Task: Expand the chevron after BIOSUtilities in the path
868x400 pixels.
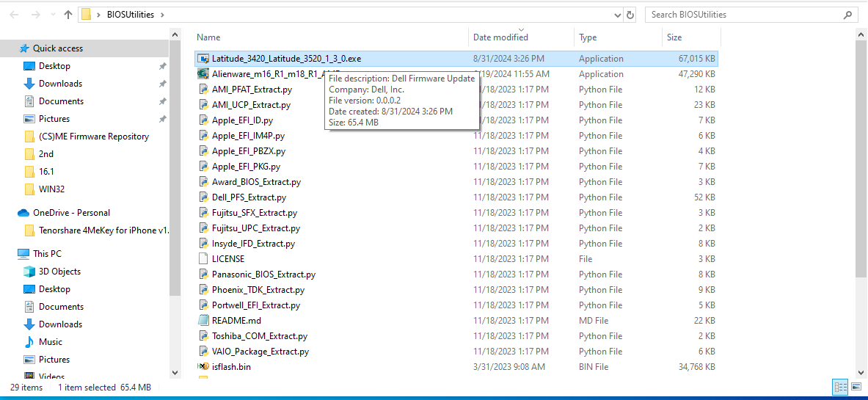Action: (x=161, y=15)
